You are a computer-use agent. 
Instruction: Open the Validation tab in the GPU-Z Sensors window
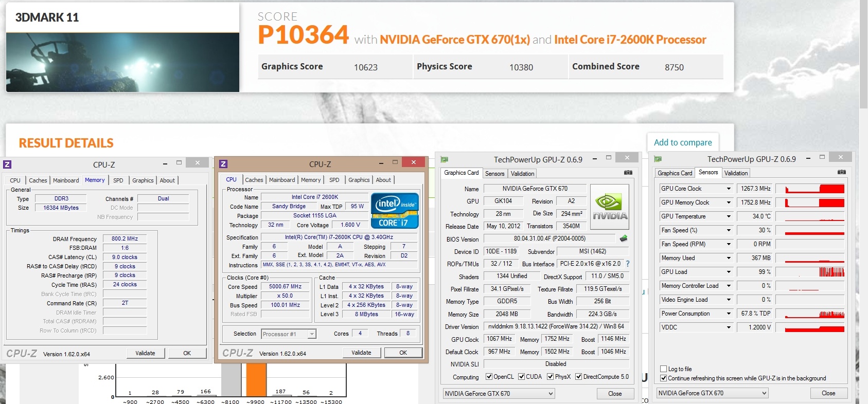736,173
